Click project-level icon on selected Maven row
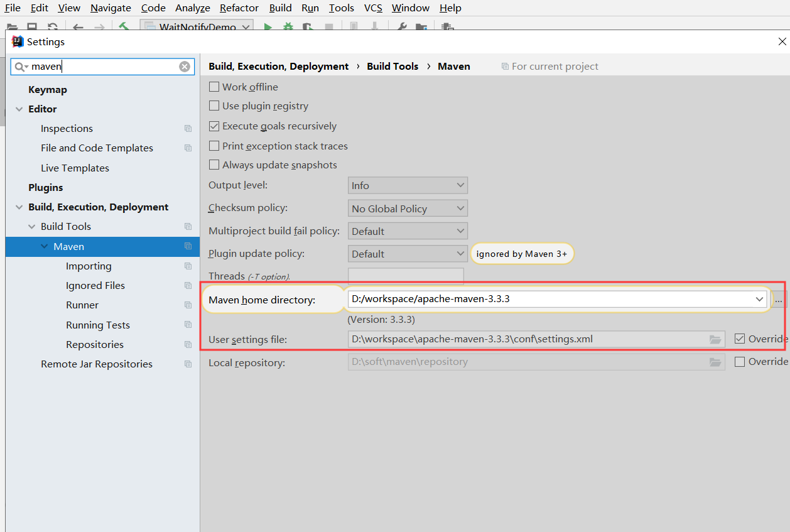790x532 pixels. click(x=188, y=246)
